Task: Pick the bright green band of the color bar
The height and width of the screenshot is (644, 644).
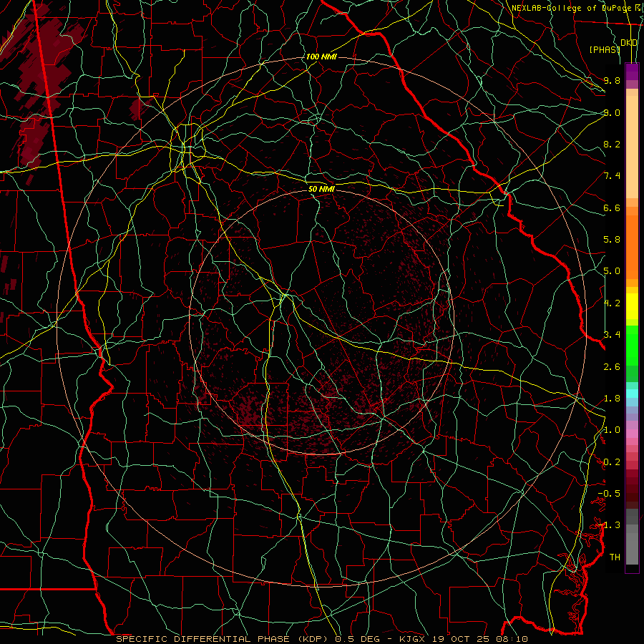Action: pyautogui.click(x=632, y=345)
